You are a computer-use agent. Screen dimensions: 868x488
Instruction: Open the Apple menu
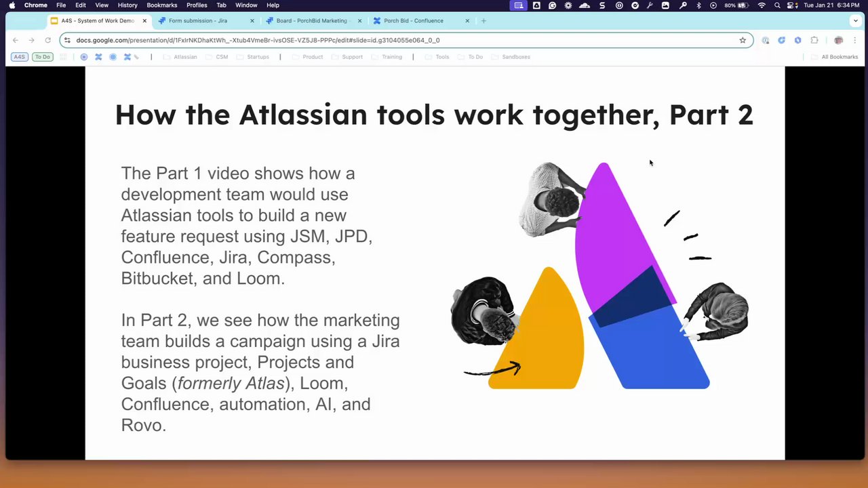[12, 5]
